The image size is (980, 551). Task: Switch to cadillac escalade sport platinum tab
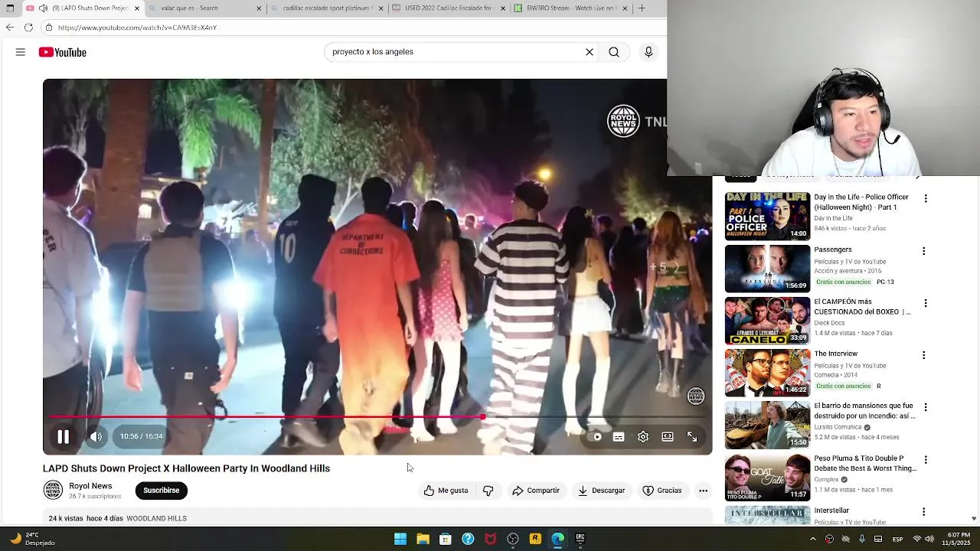tap(327, 8)
